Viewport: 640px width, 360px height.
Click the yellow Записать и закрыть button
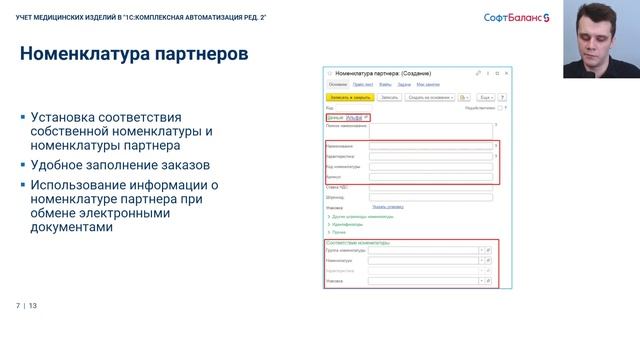pos(350,98)
